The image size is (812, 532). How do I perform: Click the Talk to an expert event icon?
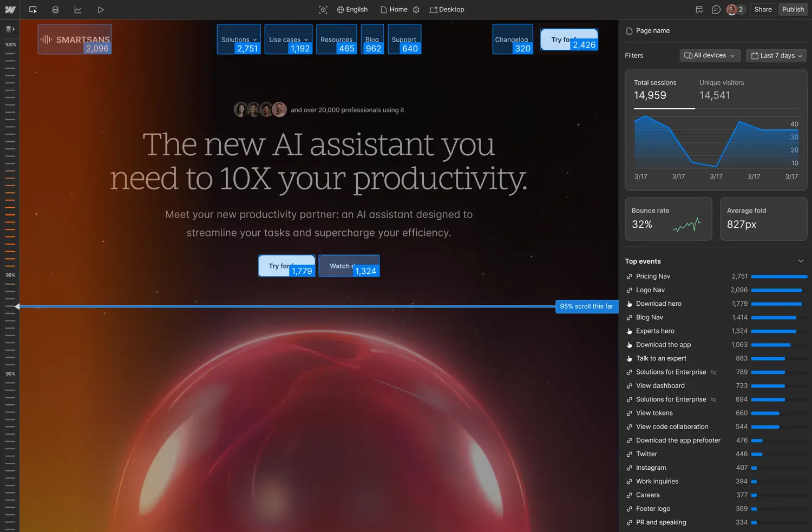pos(630,359)
